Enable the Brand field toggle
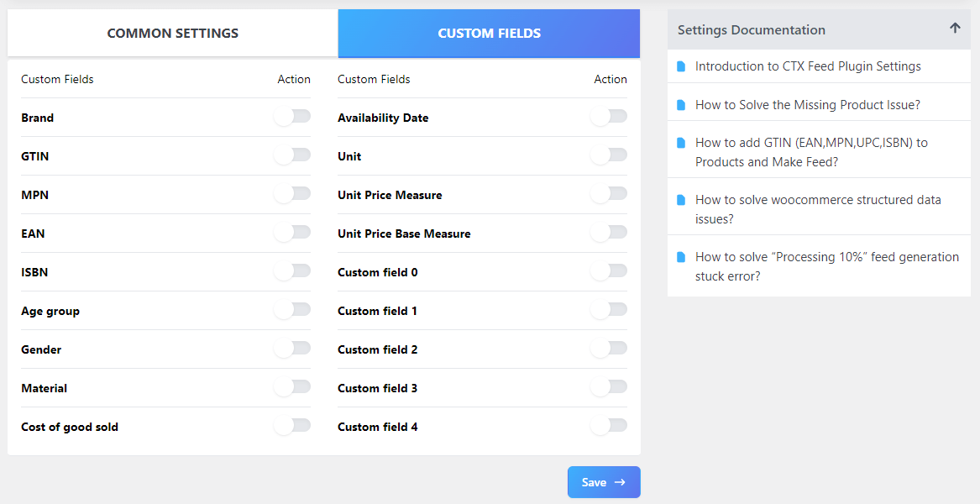 coord(292,116)
